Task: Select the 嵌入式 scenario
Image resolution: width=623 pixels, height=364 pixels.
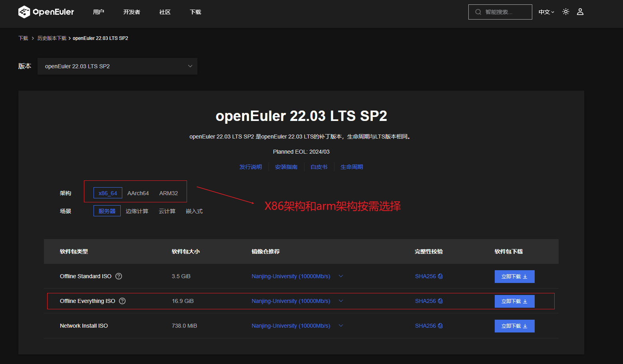Action: [x=194, y=211]
